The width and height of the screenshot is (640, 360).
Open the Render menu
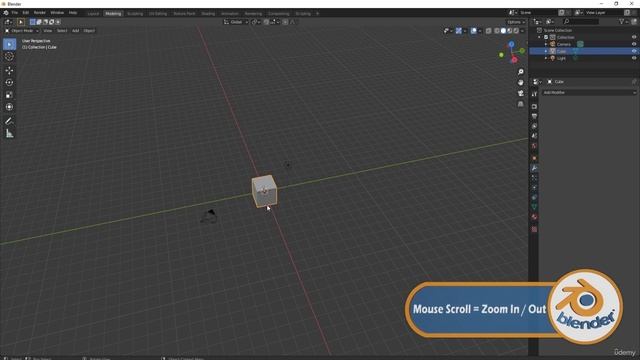(40, 13)
